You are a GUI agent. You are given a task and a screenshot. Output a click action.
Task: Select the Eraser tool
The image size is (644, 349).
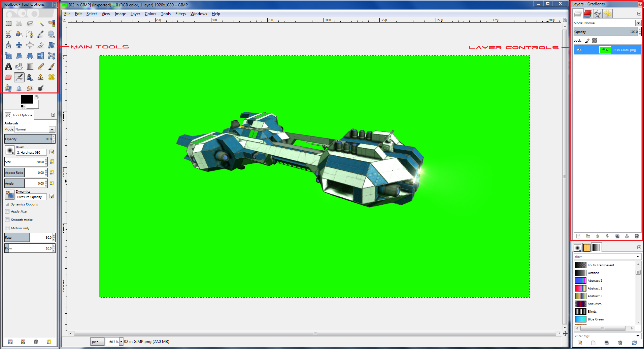[8, 77]
